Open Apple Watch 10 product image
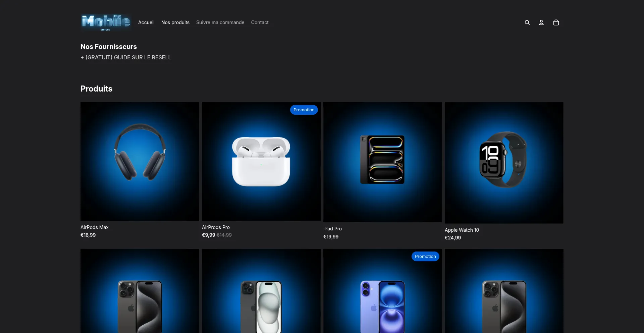Viewport: 644px width, 333px height. point(504,163)
